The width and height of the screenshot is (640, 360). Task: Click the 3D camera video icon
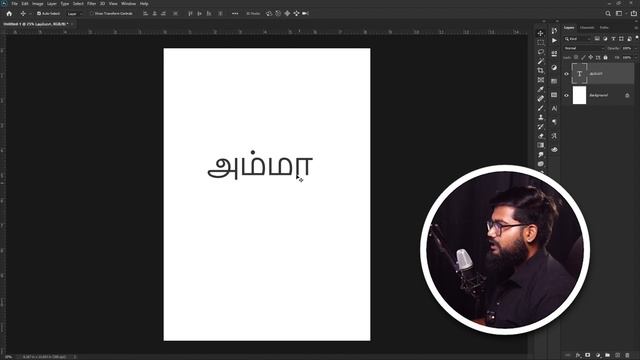pyautogui.click(x=305, y=13)
